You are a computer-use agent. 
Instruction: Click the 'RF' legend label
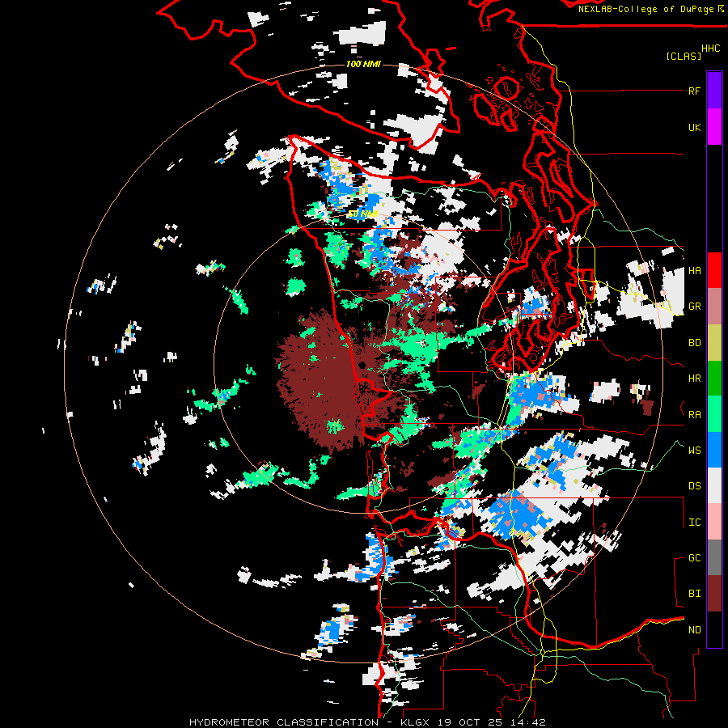click(x=694, y=91)
